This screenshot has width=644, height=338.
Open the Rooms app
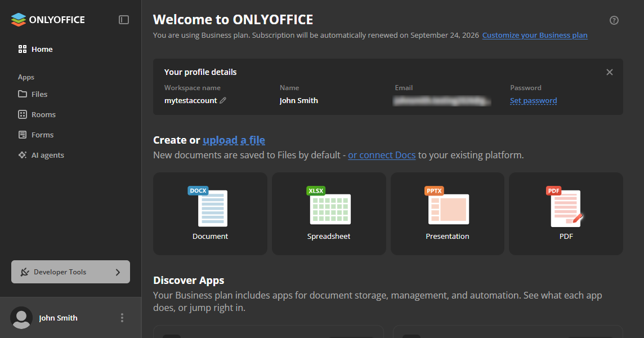(37, 115)
